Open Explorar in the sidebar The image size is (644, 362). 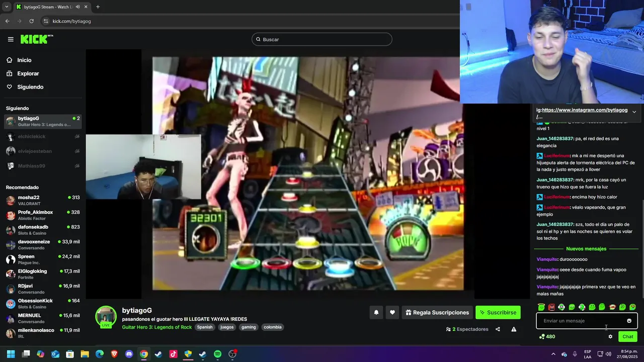coord(28,73)
